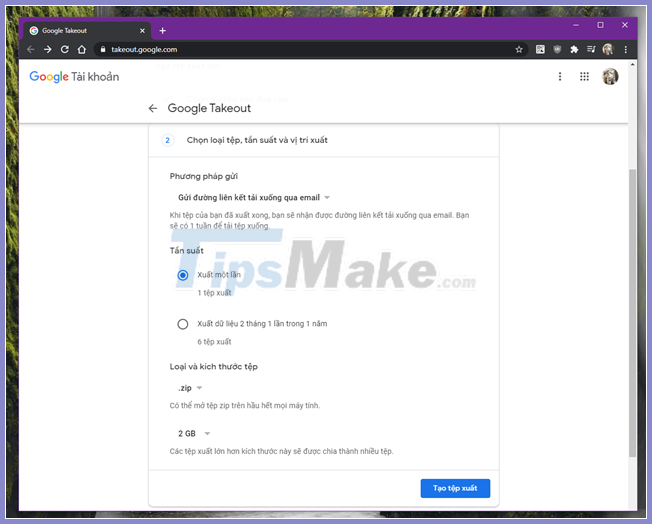Go back using Chrome's back arrow
Image resolution: width=652 pixels, height=524 pixels.
pos(31,49)
